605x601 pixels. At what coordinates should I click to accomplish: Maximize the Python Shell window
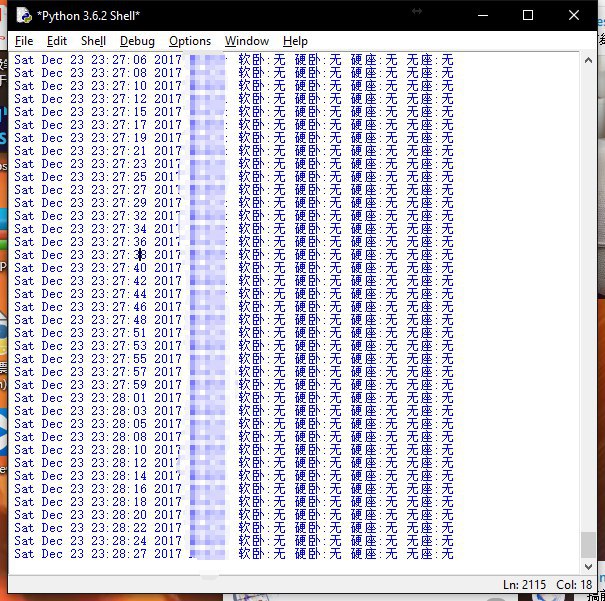pos(528,15)
